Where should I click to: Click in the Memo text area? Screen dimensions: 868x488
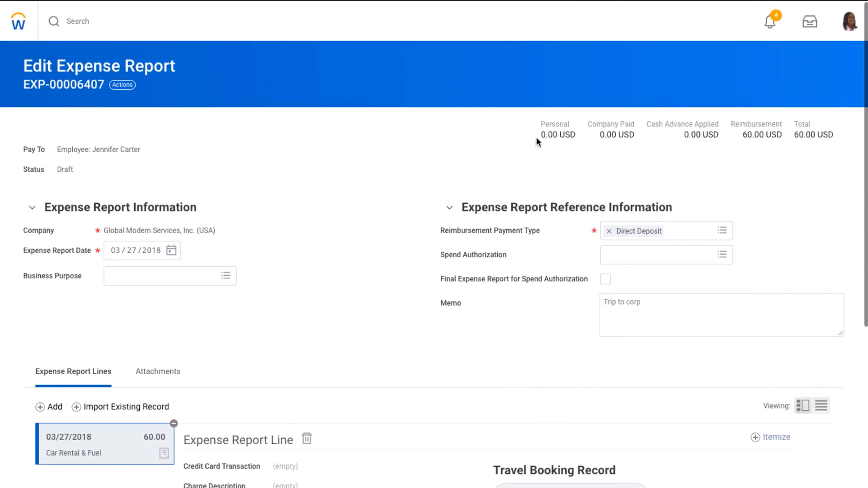tap(722, 315)
